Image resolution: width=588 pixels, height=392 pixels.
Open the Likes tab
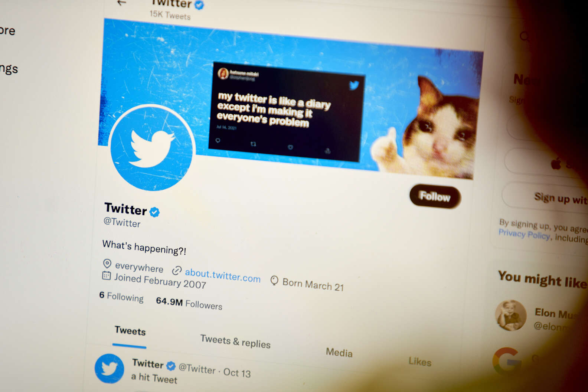[x=420, y=361]
